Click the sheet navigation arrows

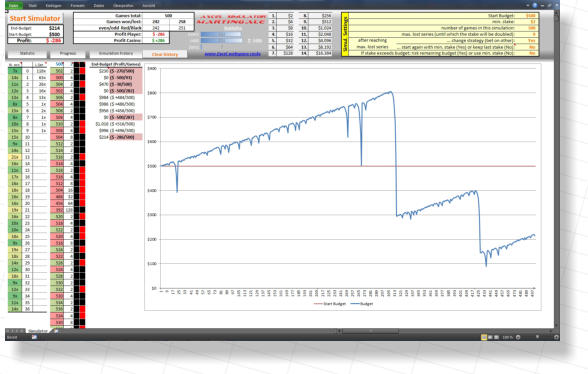pyautogui.click(x=16, y=331)
